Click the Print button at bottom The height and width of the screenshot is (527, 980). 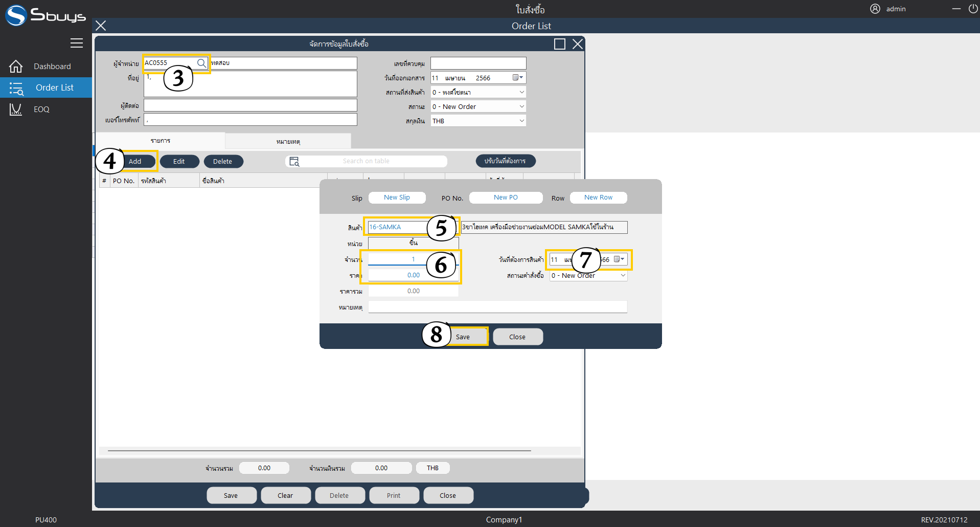coord(394,495)
